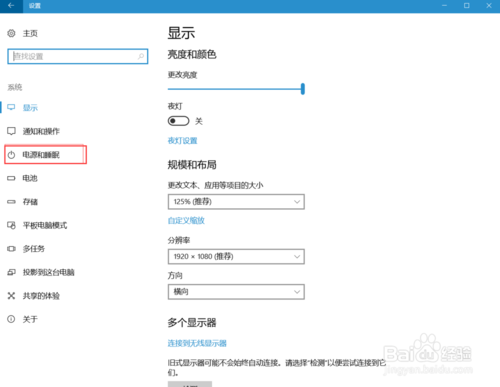Click the brightness slider handle
The image size is (500, 387).
click(303, 89)
